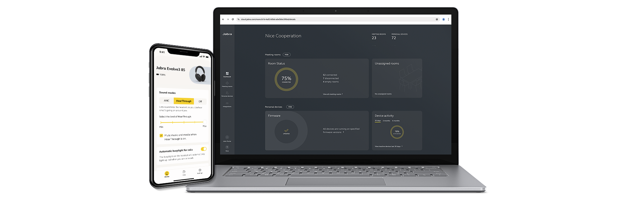Uncheck Mute music and media checkbox
Screen dimensions: 644x201
coord(161,136)
